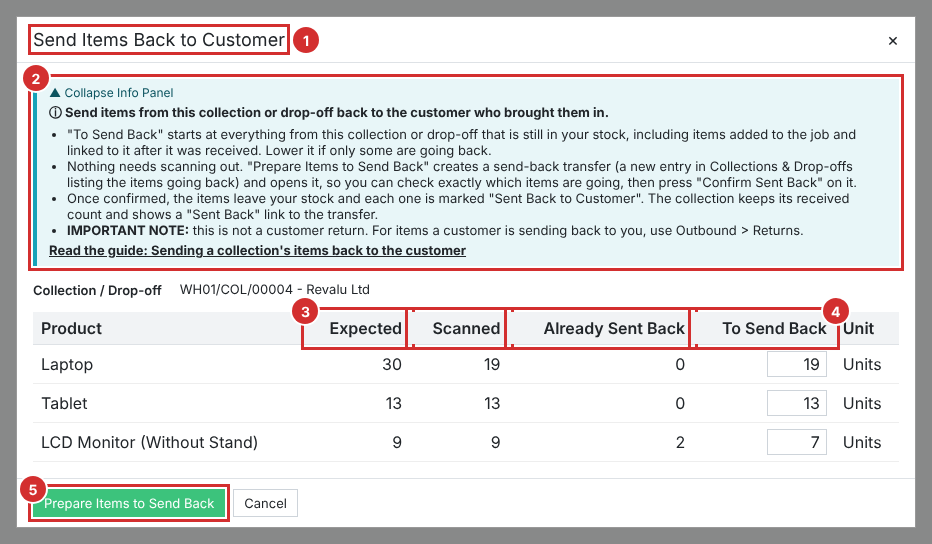Click Units label in LCD Monitor row
Screen dimensions: 932x544
862,442
